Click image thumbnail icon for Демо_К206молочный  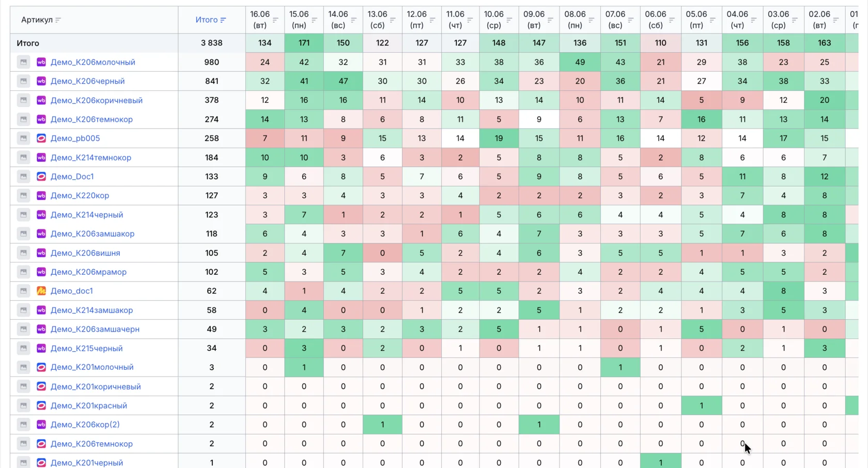(x=23, y=62)
